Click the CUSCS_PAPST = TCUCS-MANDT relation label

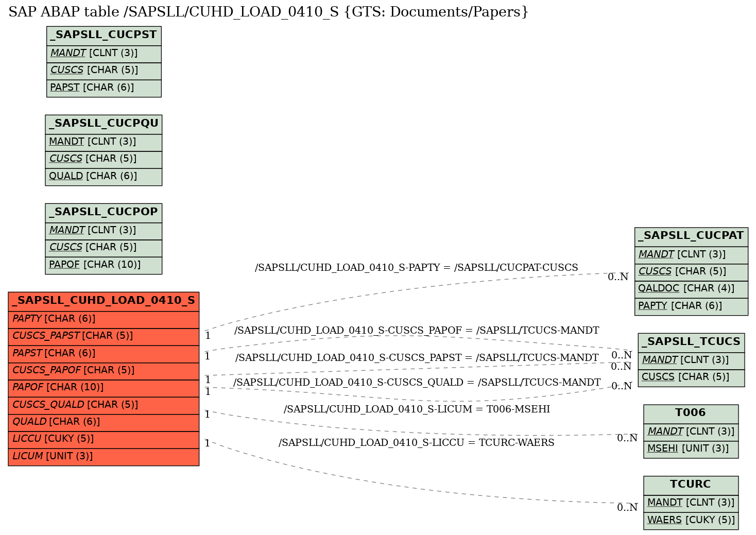(x=417, y=358)
